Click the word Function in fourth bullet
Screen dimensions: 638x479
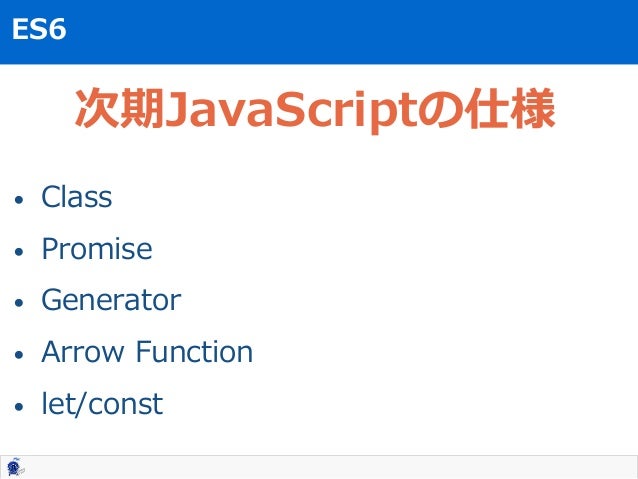tap(194, 352)
